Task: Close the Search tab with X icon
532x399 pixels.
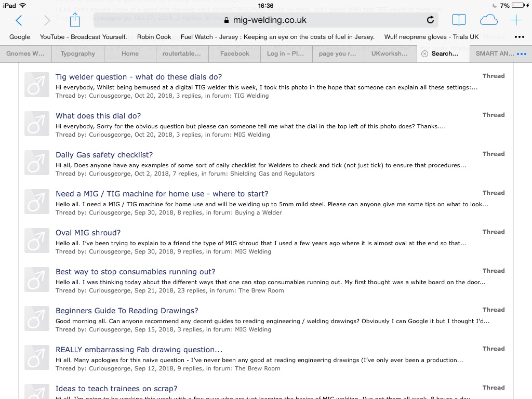Action: tap(424, 54)
